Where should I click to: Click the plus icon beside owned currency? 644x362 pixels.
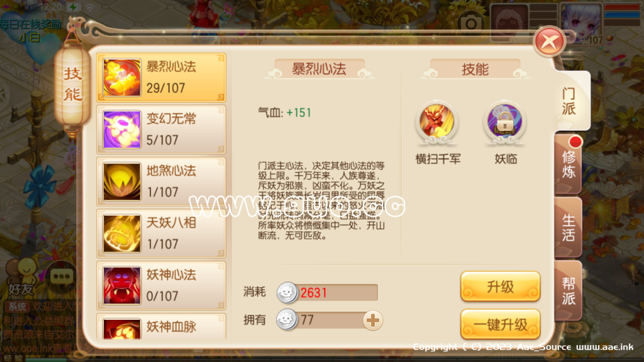pyautogui.click(x=373, y=320)
